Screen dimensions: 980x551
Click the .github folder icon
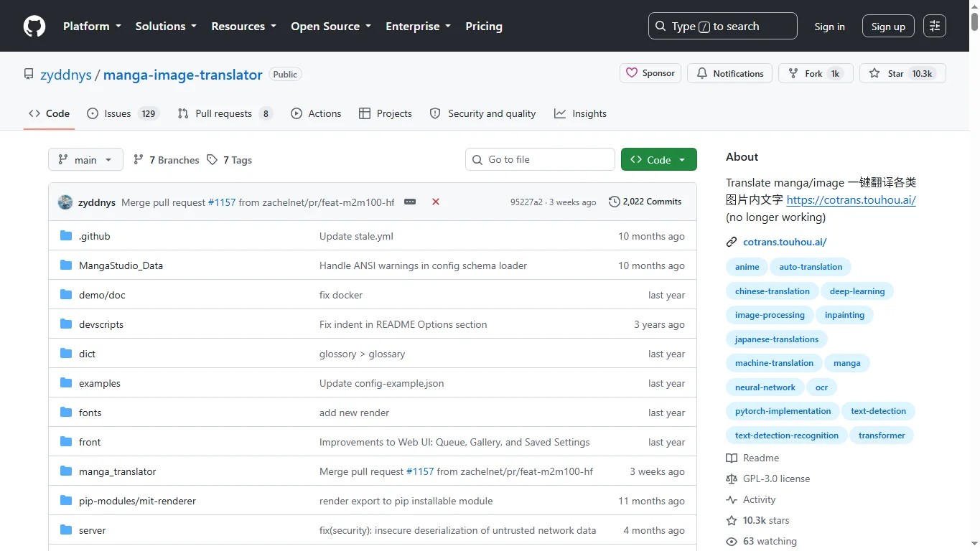click(66, 236)
